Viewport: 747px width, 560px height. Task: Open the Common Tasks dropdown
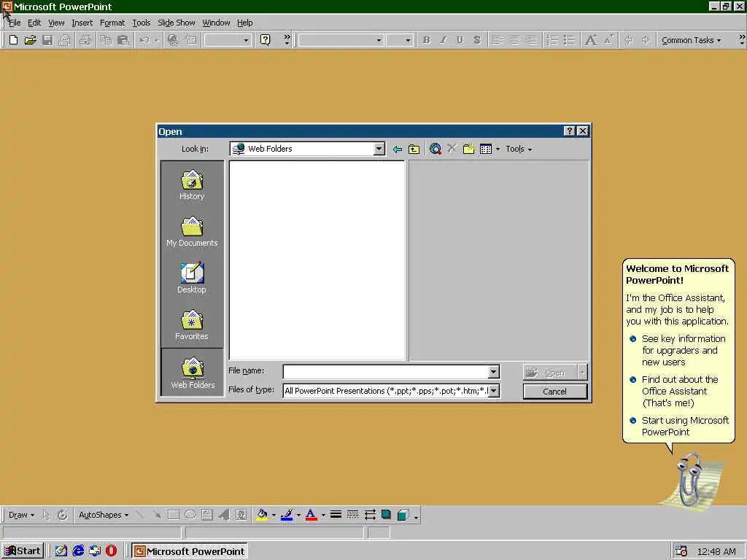click(x=691, y=41)
